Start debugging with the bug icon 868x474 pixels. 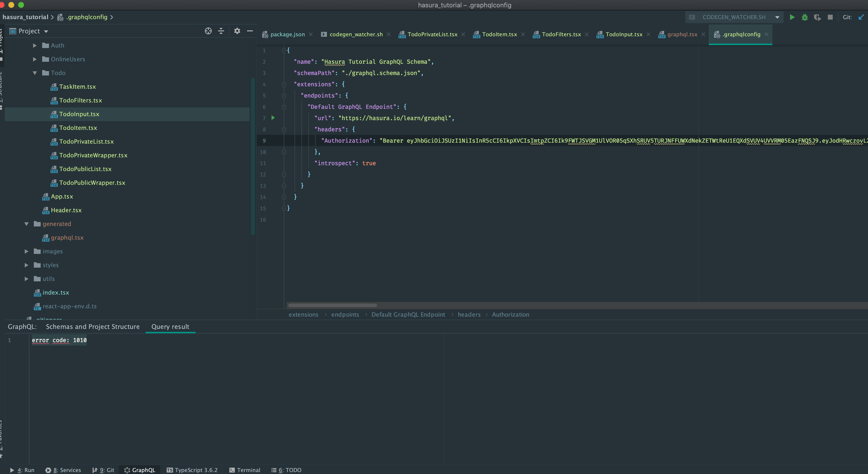[x=805, y=17]
